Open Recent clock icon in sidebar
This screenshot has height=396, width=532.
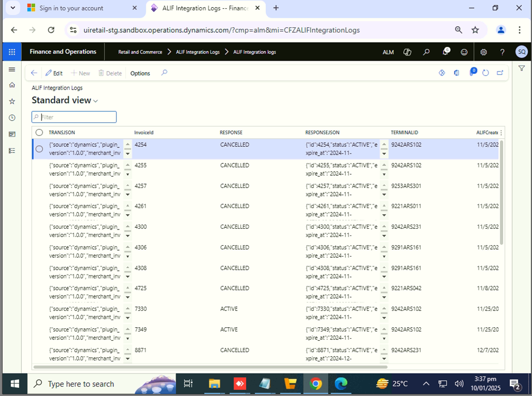pyautogui.click(x=12, y=118)
